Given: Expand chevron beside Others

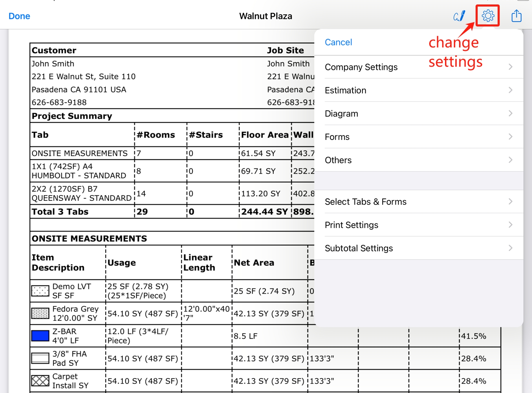Looking at the screenshot, I should coord(510,160).
